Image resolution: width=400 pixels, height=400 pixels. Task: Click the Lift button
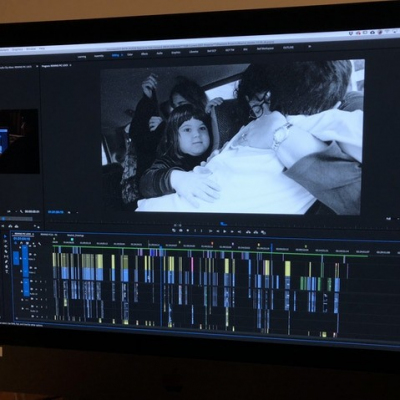tap(248, 232)
